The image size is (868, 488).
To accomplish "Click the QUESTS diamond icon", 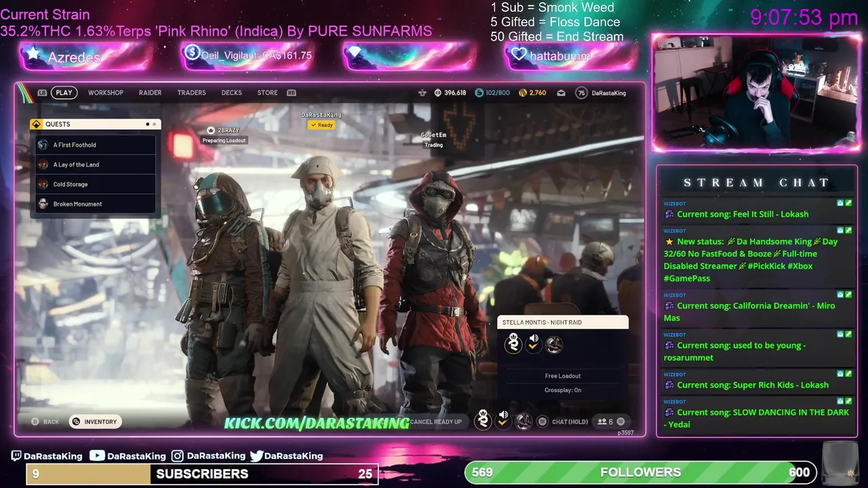I will pos(38,124).
